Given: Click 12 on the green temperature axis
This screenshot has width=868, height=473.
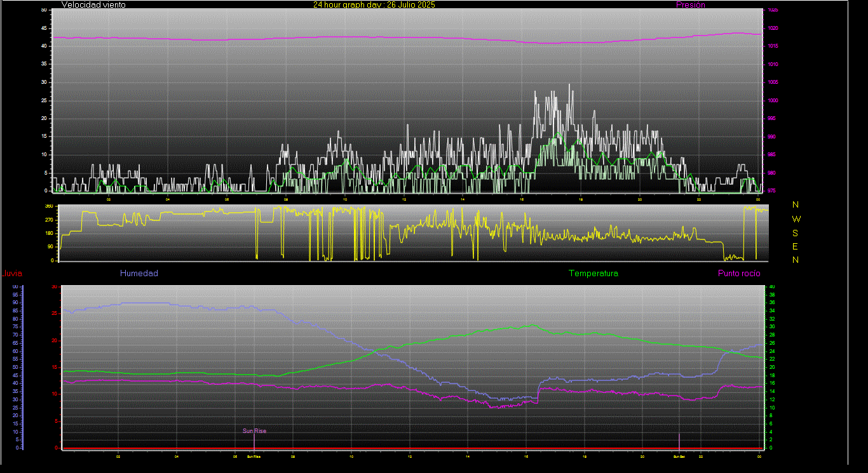Looking at the screenshot, I should point(772,399).
